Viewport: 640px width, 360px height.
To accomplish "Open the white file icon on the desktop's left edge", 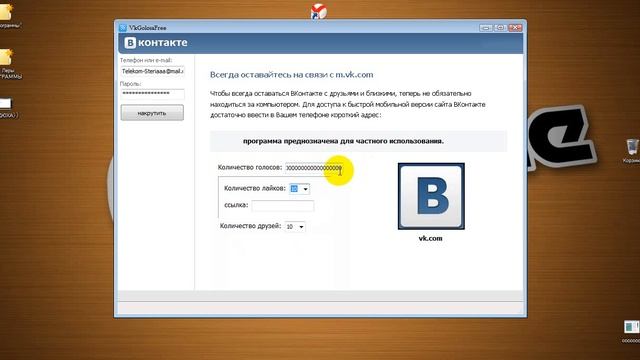I will (x=5, y=104).
